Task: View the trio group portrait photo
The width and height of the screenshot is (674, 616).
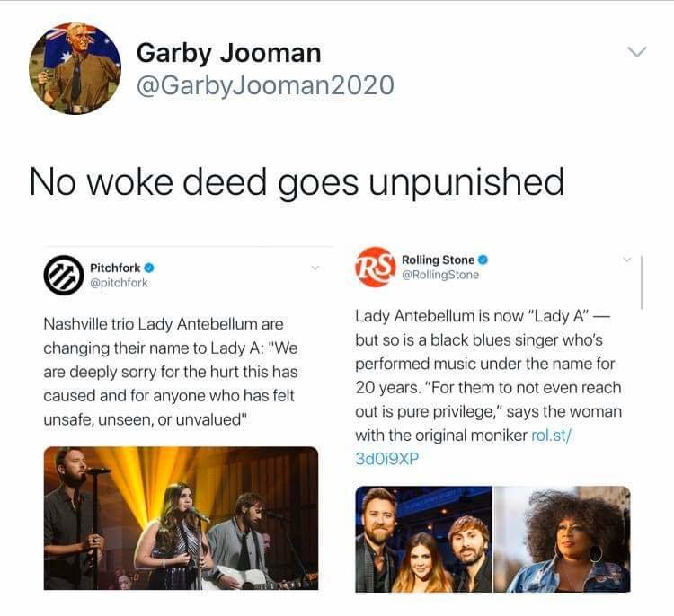Action: [x=423, y=539]
